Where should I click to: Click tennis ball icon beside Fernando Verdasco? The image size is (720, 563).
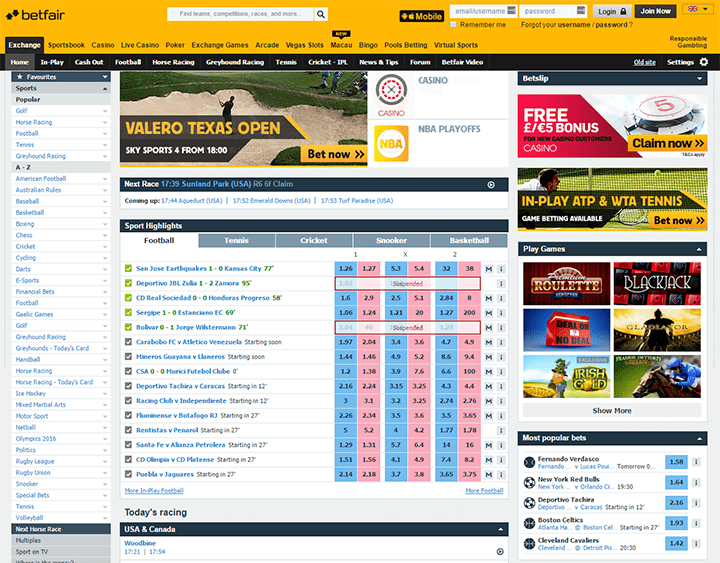529,462
